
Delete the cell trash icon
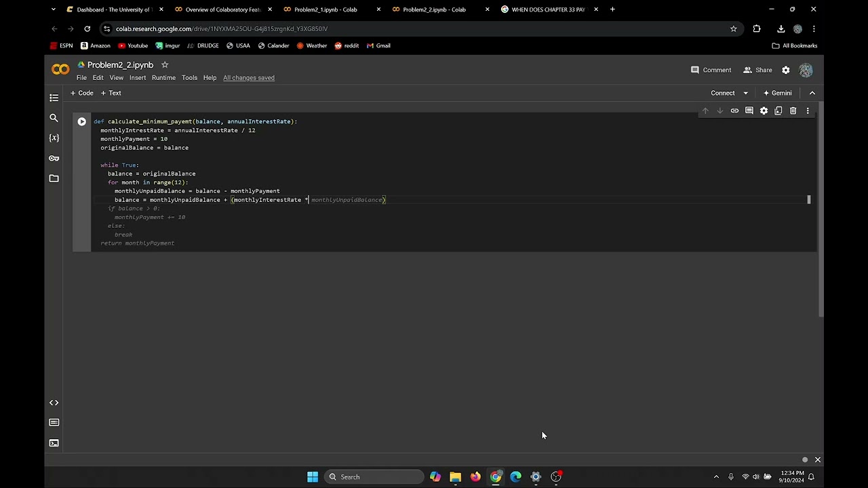click(793, 110)
